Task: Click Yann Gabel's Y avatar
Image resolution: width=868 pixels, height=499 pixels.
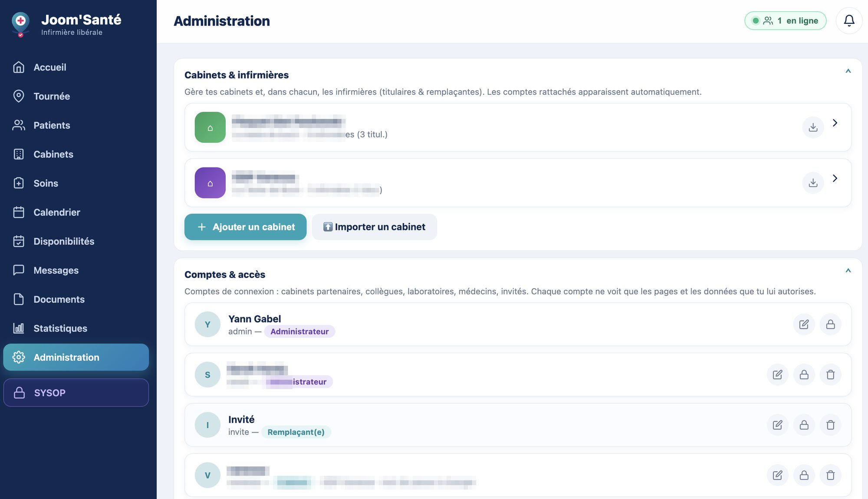Action: [207, 324]
